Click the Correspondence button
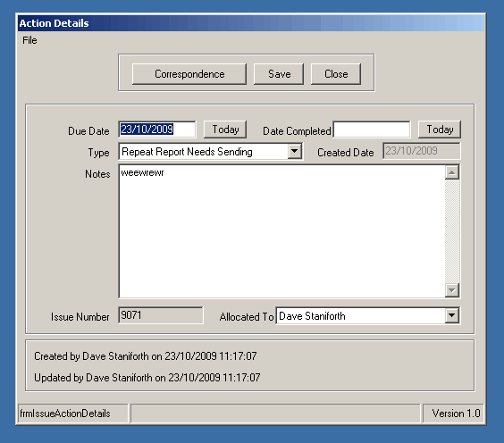 189,74
